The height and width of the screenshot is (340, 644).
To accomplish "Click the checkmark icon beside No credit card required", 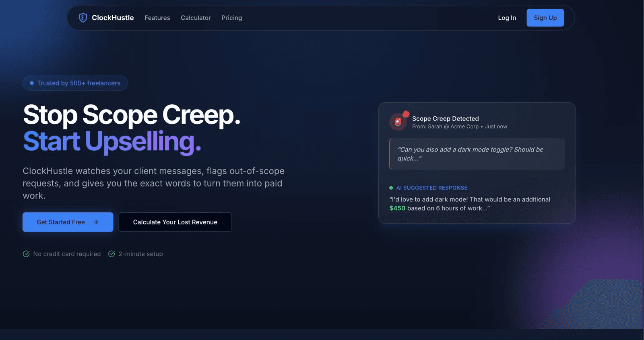I will coord(26,254).
